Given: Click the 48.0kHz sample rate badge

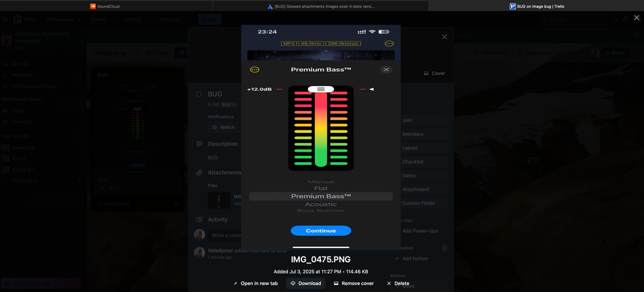Looking at the screenshot, I should point(312,43).
